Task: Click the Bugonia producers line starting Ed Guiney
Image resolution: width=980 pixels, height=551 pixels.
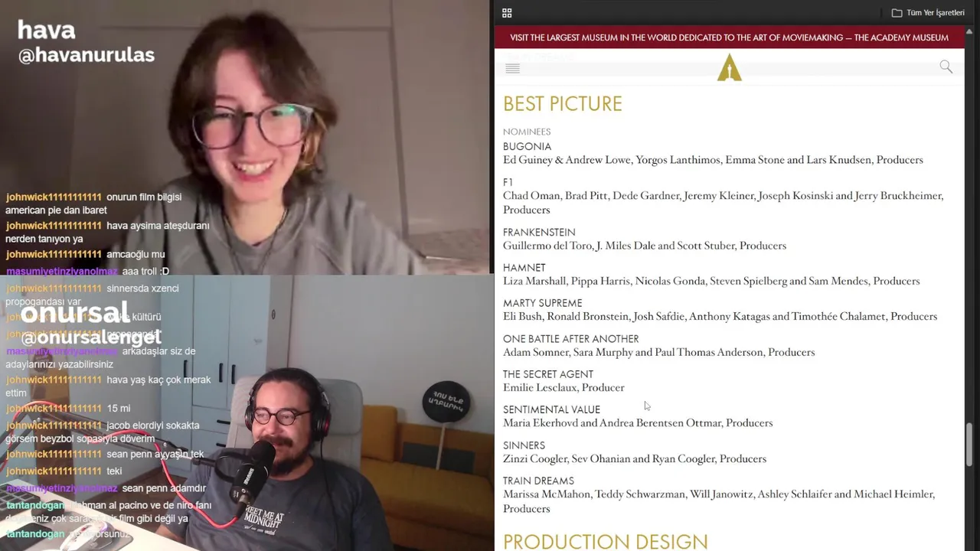Action: coord(713,160)
